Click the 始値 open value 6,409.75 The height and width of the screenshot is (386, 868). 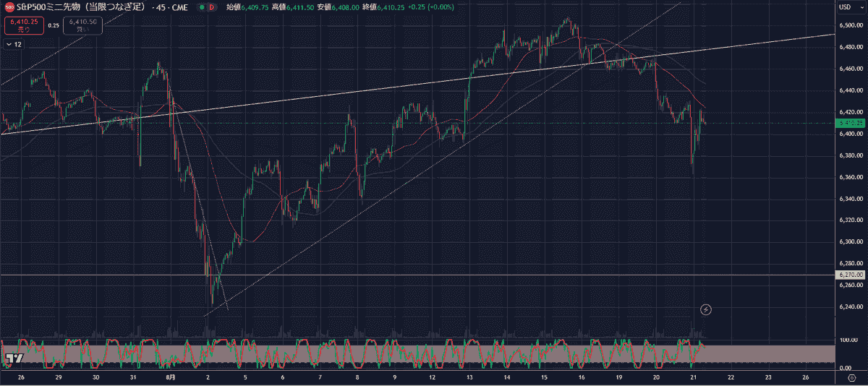[254, 7]
